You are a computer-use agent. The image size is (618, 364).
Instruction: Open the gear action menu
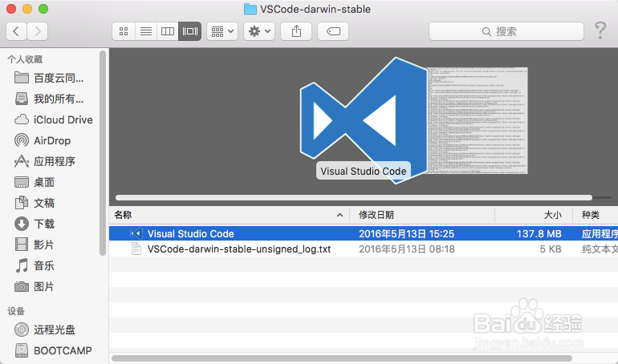pyautogui.click(x=259, y=31)
